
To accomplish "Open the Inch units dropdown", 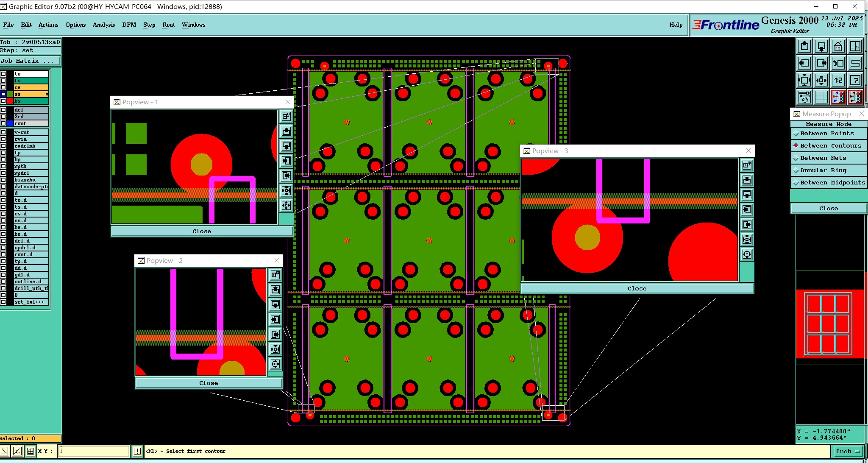I will (x=848, y=451).
